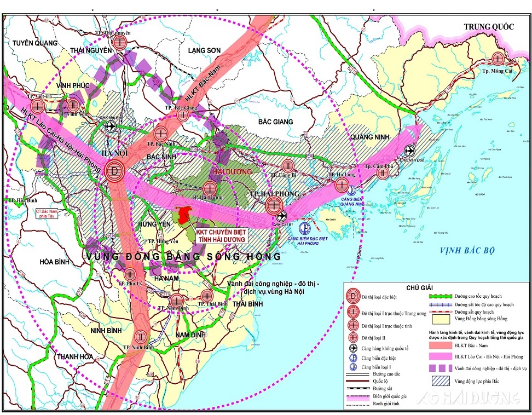Select HLKT Lào Cai - Hà Nội - Hải Phòng legend swatch
Viewport: 532px width, 415px height.
point(441,356)
